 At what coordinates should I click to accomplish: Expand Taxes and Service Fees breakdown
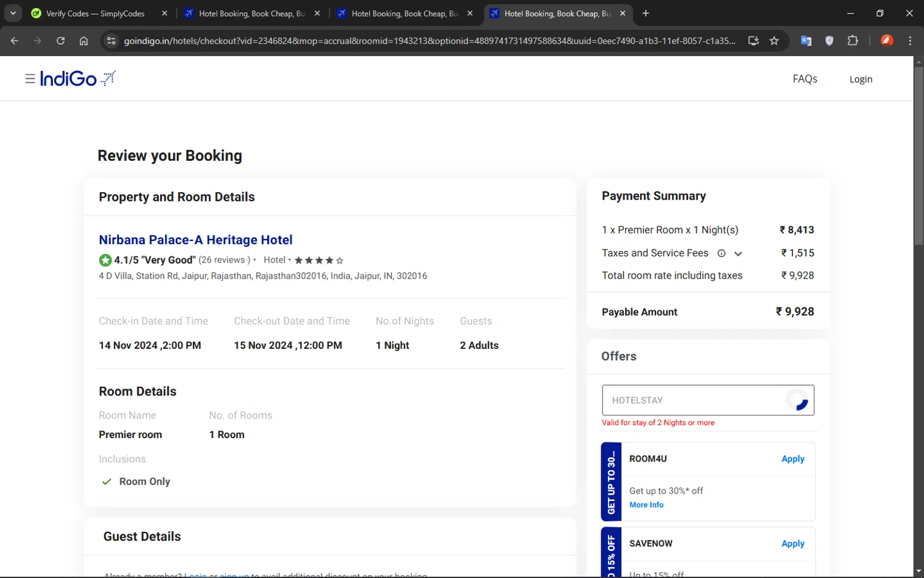[x=738, y=253]
